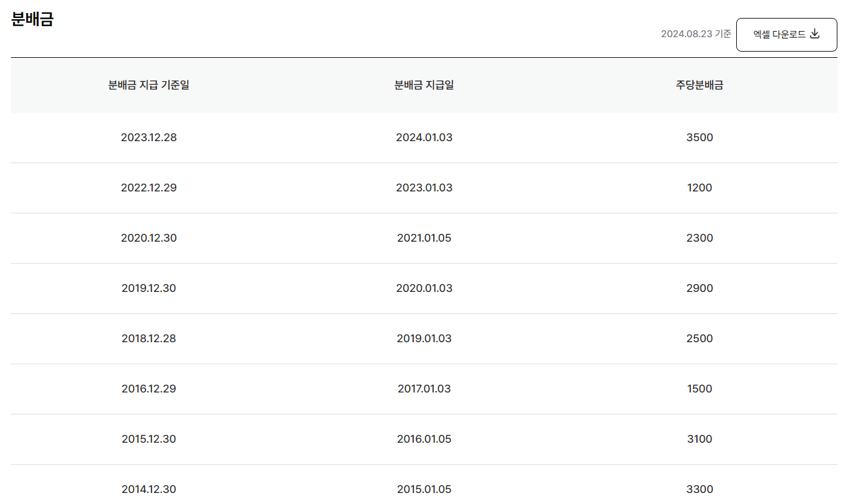Select payment date 2017.01.03
Viewport: 845px width, 504px height.
pyautogui.click(x=424, y=388)
